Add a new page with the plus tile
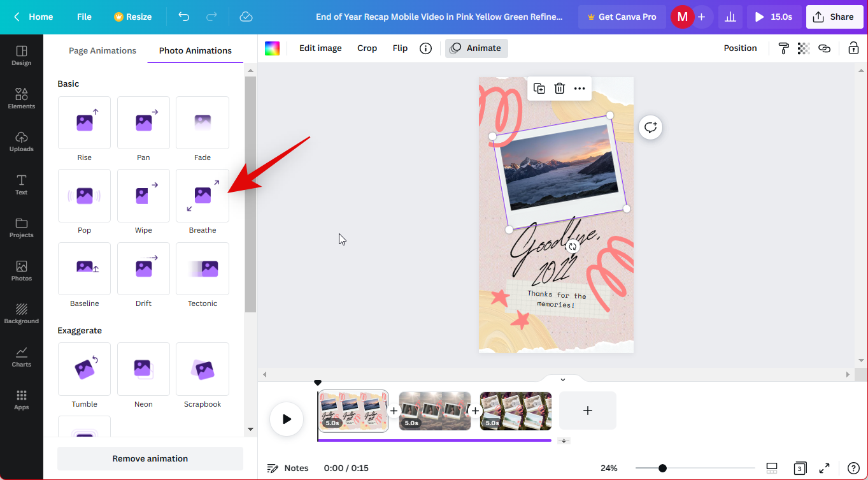The width and height of the screenshot is (868, 480). click(x=588, y=411)
